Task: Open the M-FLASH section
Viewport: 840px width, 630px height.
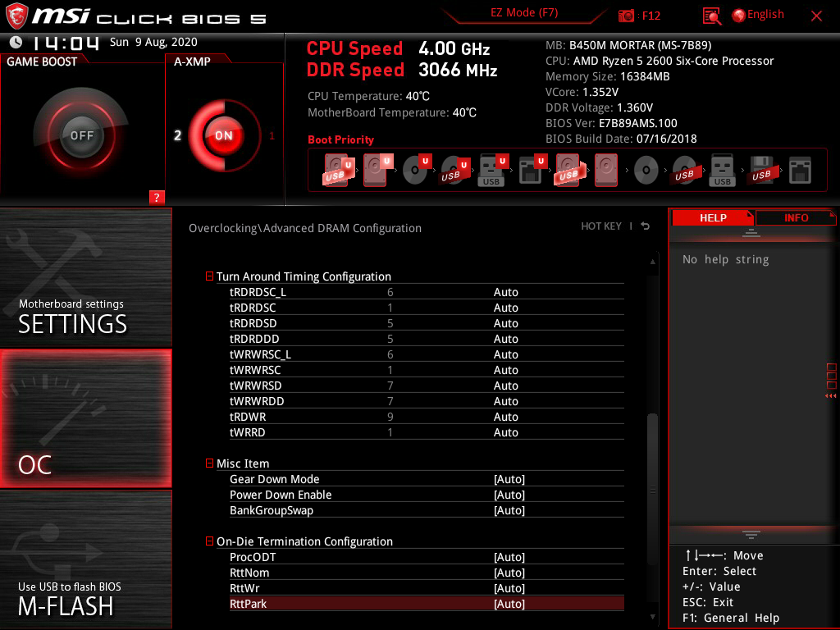Action: (85, 559)
